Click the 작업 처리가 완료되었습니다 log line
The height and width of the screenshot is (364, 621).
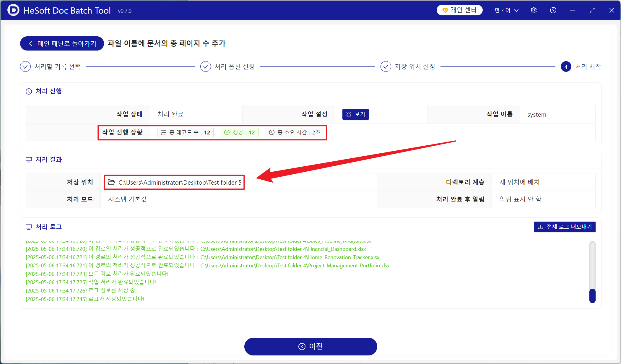(x=91, y=282)
